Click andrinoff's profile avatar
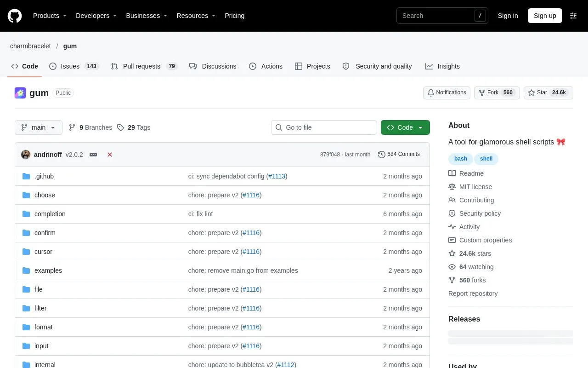588x368 pixels. [x=26, y=155]
